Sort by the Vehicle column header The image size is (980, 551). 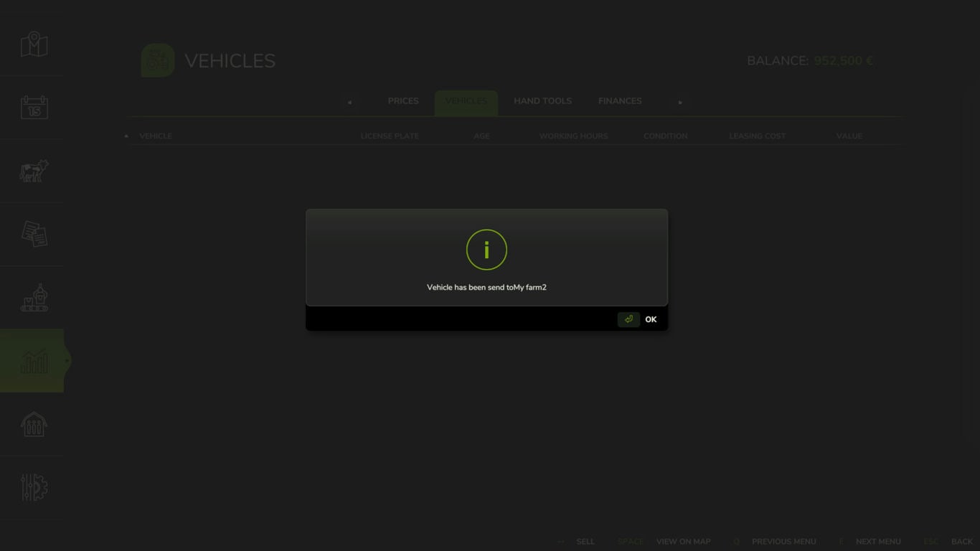click(156, 136)
